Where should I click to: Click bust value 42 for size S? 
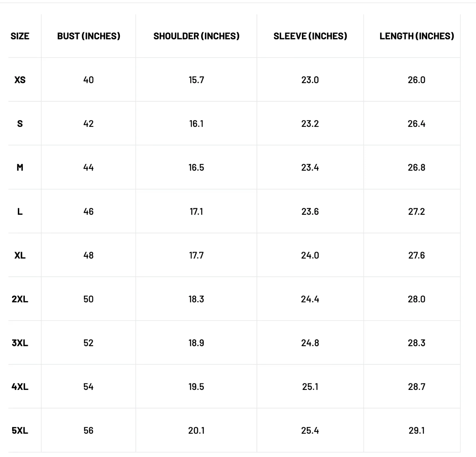point(88,124)
